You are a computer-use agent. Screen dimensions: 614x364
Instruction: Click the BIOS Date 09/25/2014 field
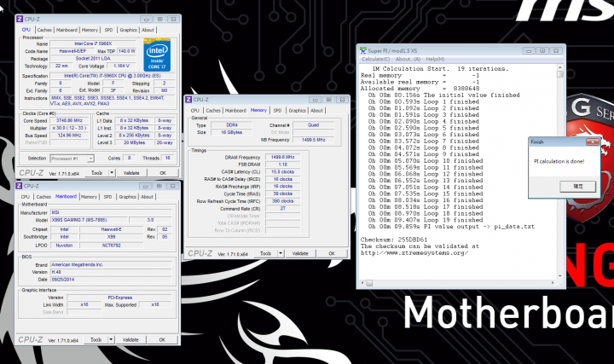click(x=111, y=280)
